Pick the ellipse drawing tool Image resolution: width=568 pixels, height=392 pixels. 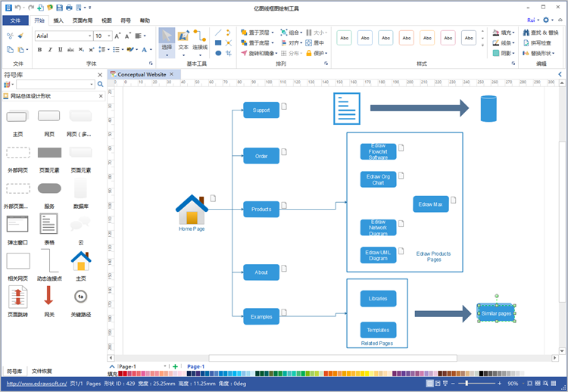(218, 53)
